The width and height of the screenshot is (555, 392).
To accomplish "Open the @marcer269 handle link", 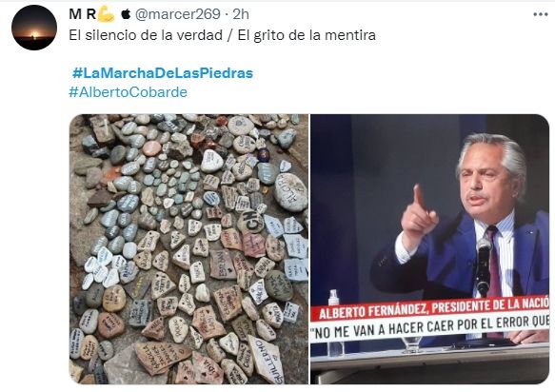I will 178,14.
